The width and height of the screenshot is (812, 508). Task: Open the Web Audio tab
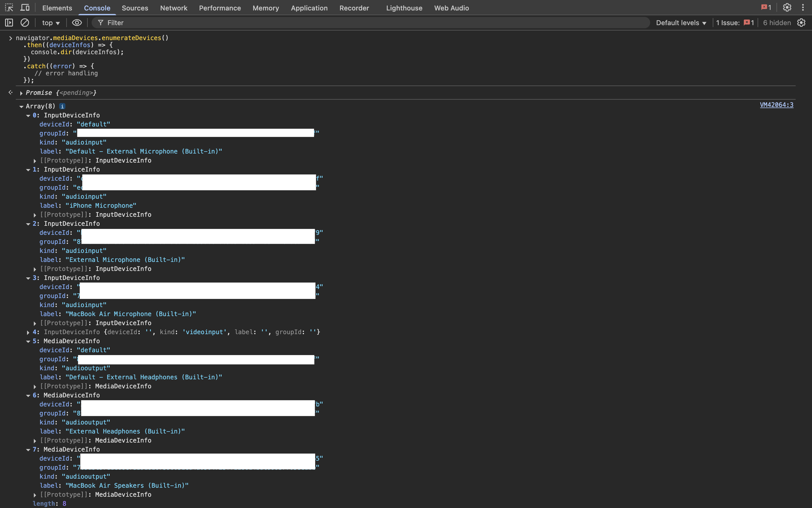point(451,8)
